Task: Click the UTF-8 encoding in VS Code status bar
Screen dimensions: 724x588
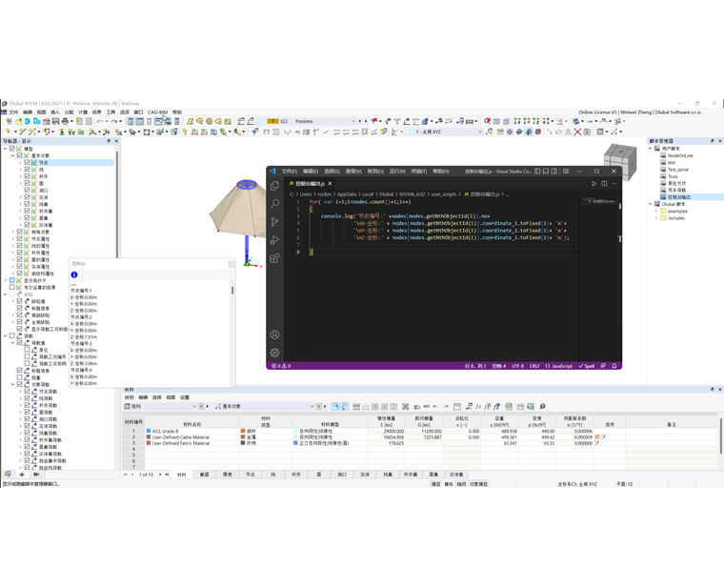Action: tap(517, 366)
